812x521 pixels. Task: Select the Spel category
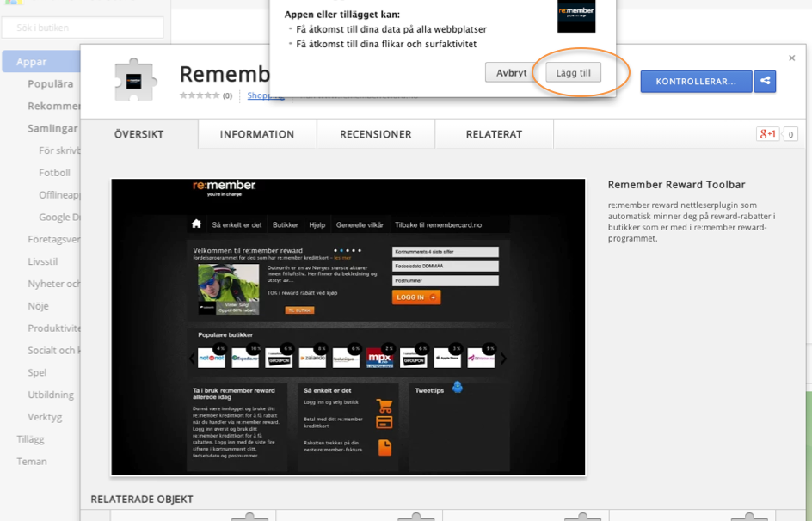(x=37, y=372)
